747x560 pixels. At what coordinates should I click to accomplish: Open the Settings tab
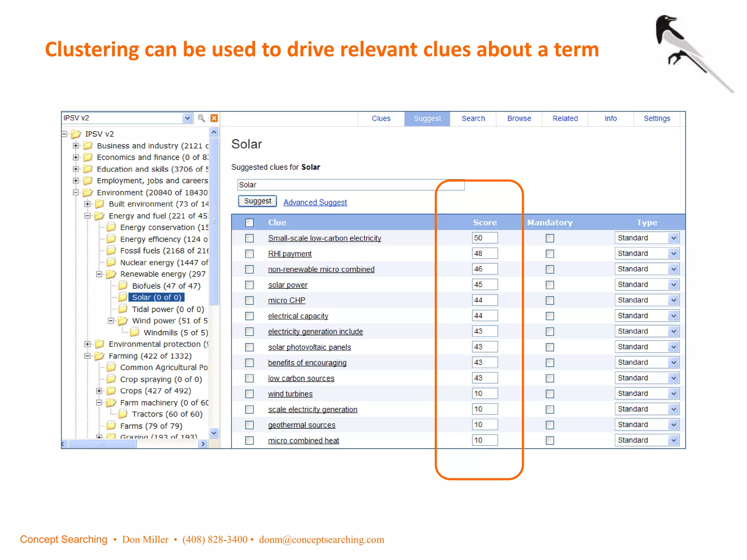[657, 118]
